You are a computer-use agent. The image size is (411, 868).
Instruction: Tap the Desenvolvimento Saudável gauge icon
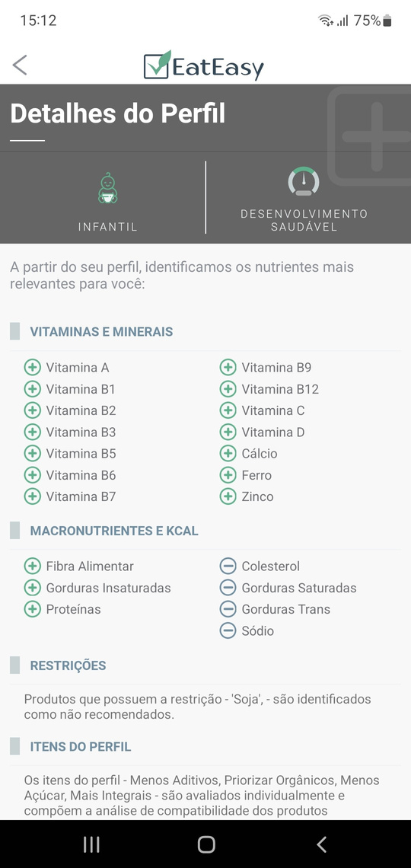[304, 181]
